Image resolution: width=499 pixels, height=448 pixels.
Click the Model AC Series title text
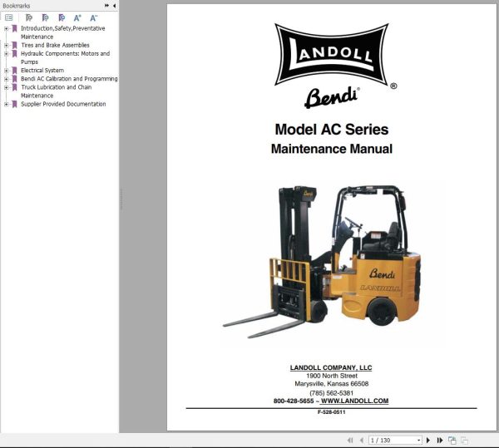332,130
